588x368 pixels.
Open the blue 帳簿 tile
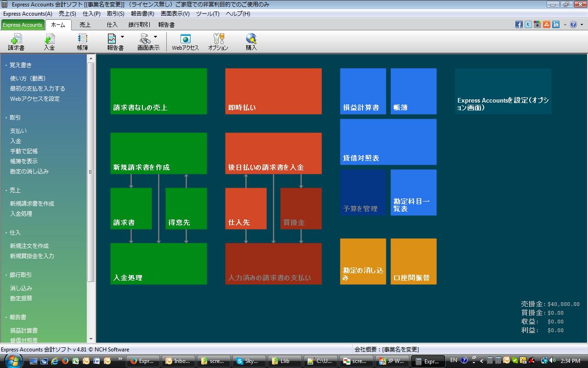click(x=413, y=91)
